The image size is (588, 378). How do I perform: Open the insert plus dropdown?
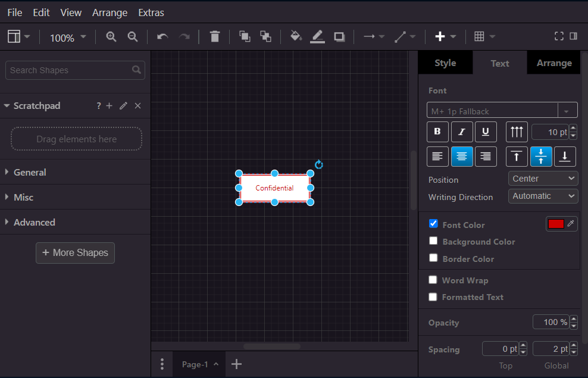click(x=445, y=37)
